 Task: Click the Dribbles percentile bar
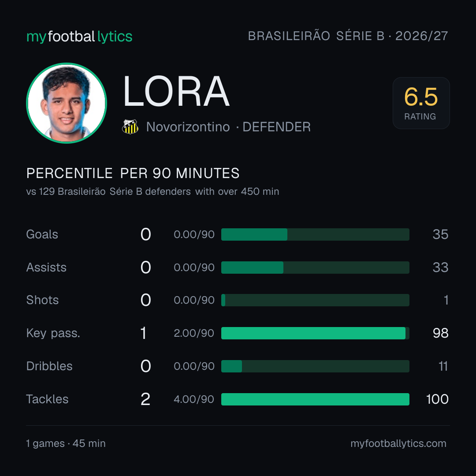pyautogui.click(x=315, y=366)
